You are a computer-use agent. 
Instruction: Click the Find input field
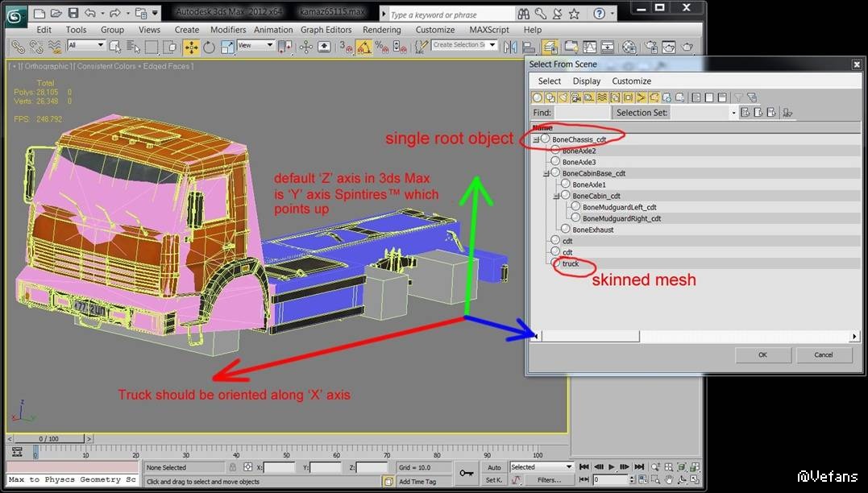click(x=582, y=113)
